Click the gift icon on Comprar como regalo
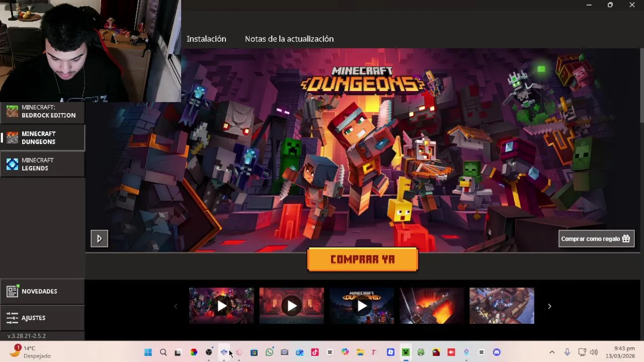Image resolution: width=644 pixels, height=362 pixels. pos(626,239)
